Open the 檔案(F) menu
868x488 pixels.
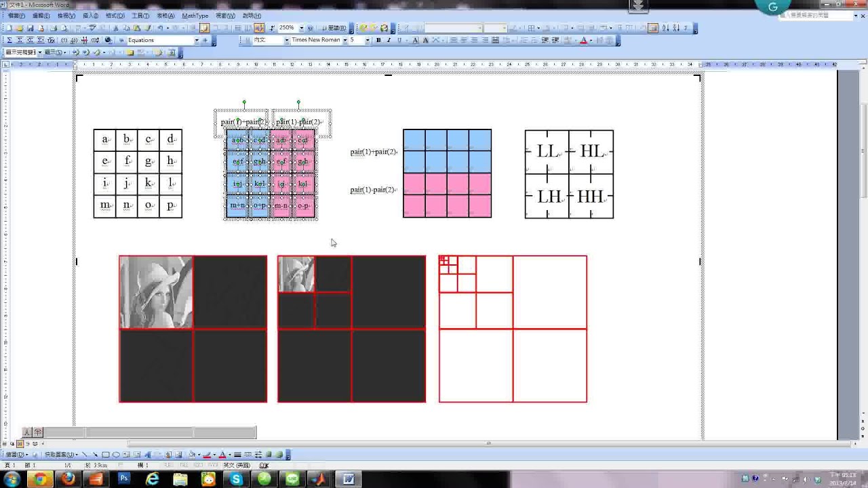coord(16,16)
